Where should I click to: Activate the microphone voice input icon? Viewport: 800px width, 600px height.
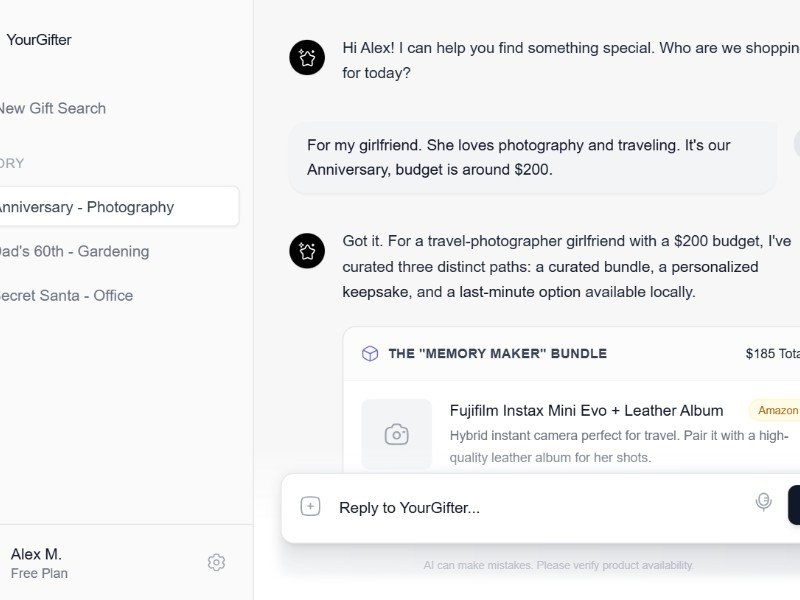763,502
